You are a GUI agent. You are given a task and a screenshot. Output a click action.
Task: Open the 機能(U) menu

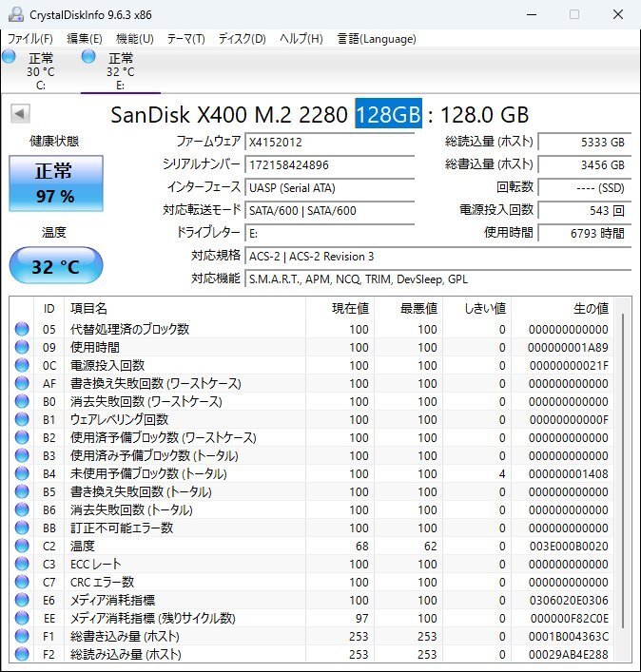click(135, 39)
